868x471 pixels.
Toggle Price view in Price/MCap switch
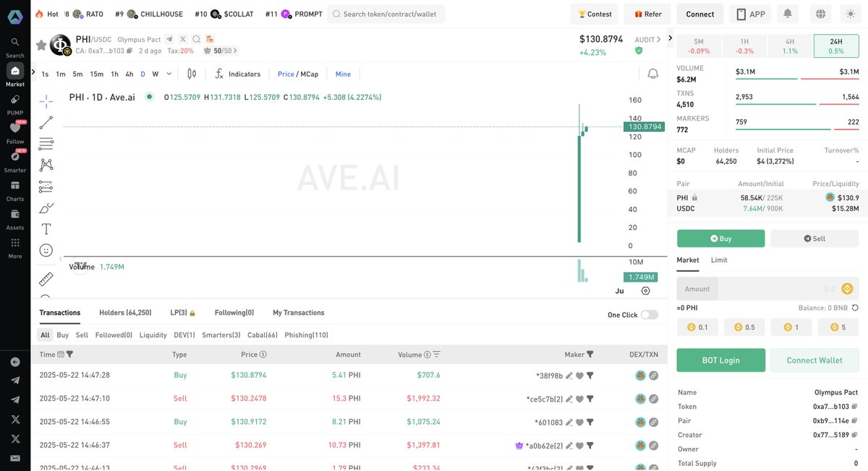(x=286, y=74)
